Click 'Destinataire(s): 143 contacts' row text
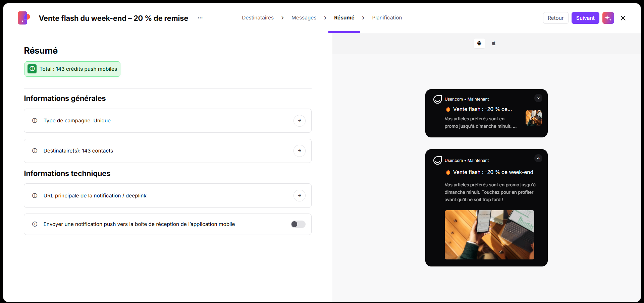The height and width of the screenshot is (303, 644). [x=78, y=151]
